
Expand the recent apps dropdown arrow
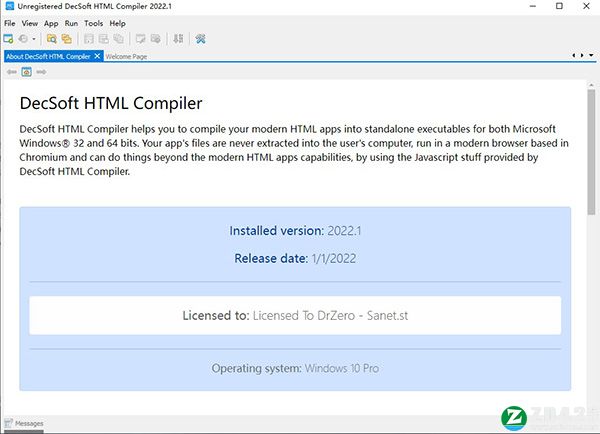tap(34, 39)
